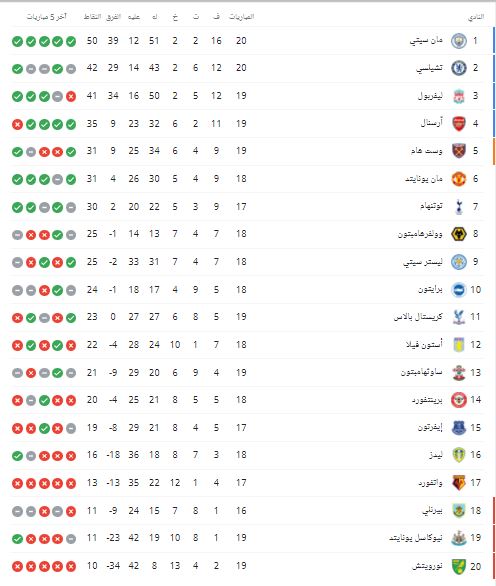496x586 pixels.
Task: Click the النادي column header
Action: click(x=476, y=17)
